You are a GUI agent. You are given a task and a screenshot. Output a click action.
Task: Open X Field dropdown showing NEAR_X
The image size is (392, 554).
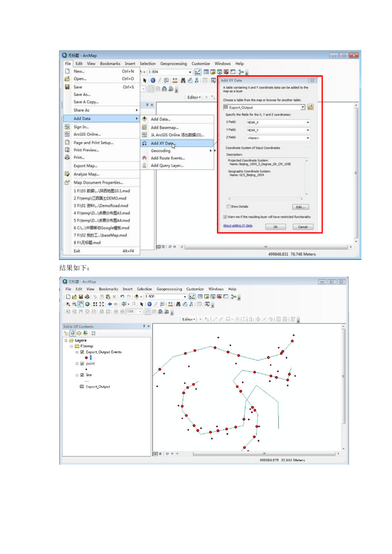(x=308, y=122)
